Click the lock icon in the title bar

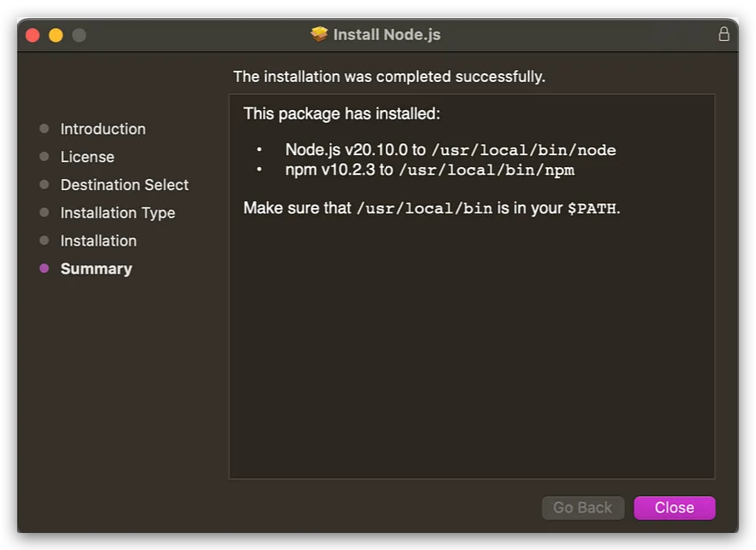(724, 34)
